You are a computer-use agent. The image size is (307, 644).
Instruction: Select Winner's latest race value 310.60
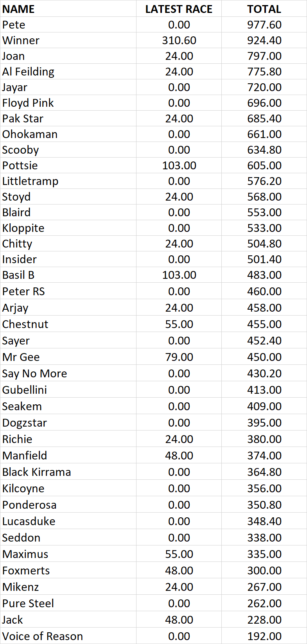179,40
